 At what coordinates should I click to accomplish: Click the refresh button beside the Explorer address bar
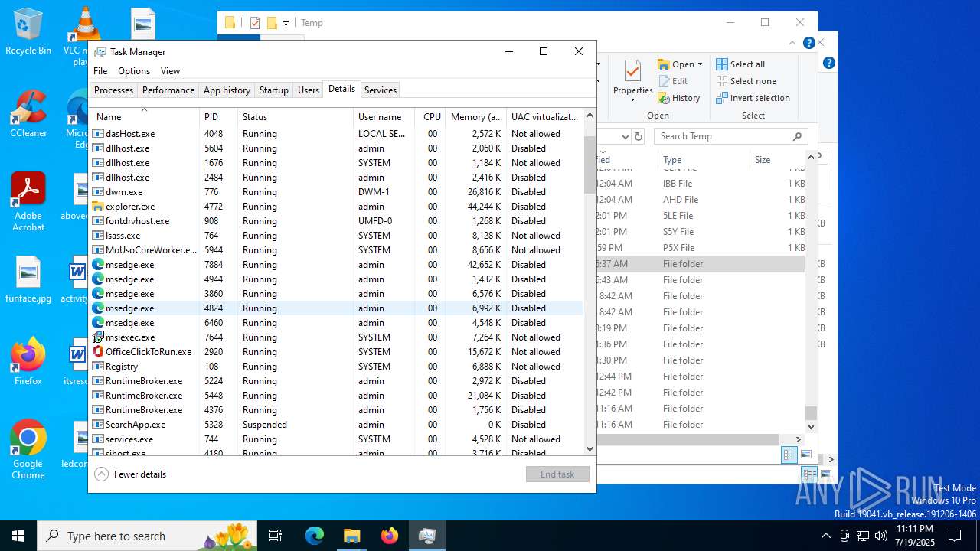coord(639,136)
